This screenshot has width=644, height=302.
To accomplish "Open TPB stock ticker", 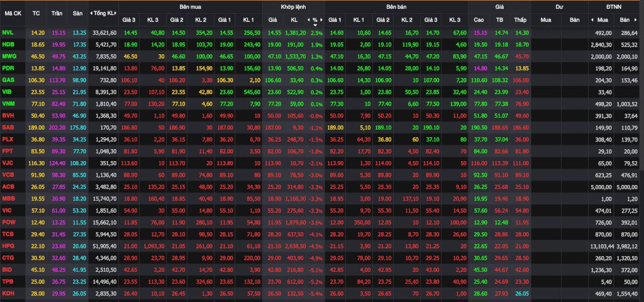I will 8,282.
